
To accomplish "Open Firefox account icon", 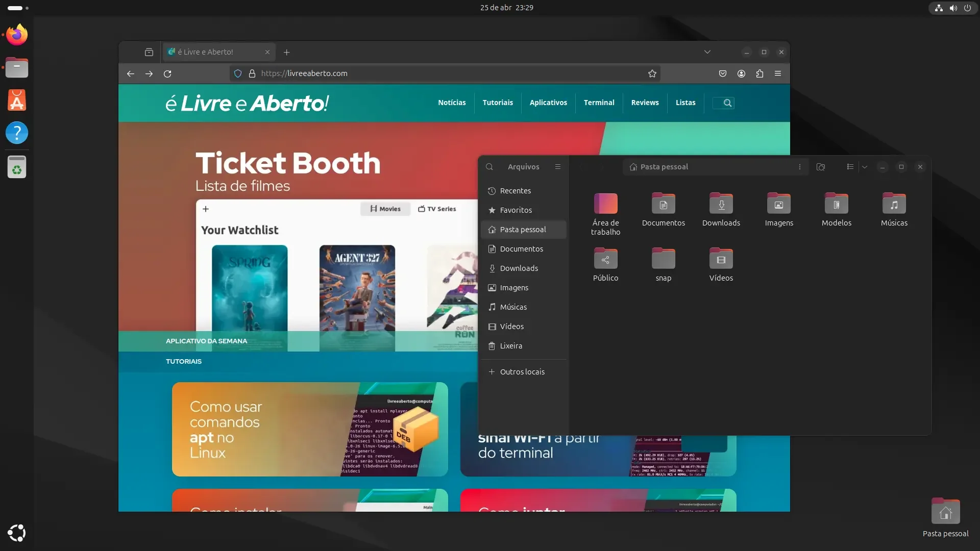I will pyautogui.click(x=741, y=73).
